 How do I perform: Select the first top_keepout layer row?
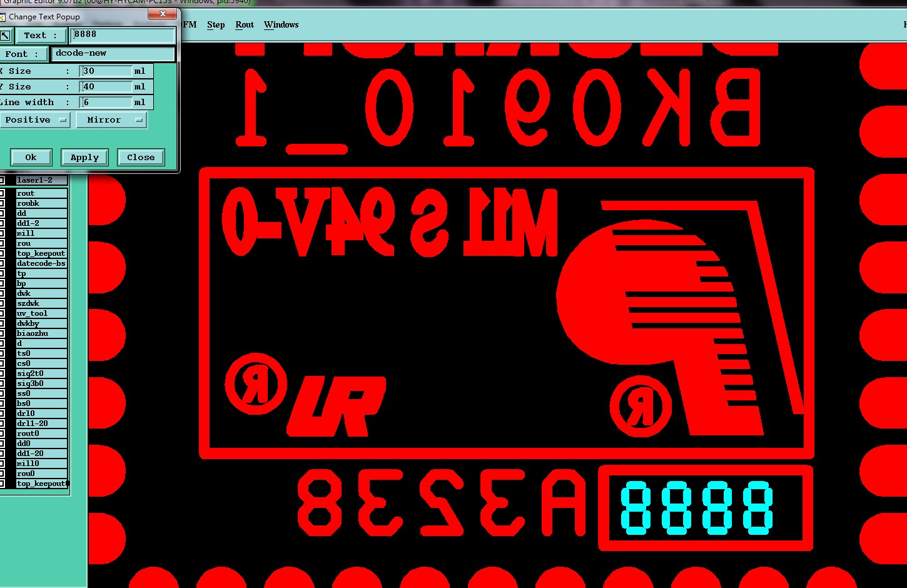coord(41,253)
